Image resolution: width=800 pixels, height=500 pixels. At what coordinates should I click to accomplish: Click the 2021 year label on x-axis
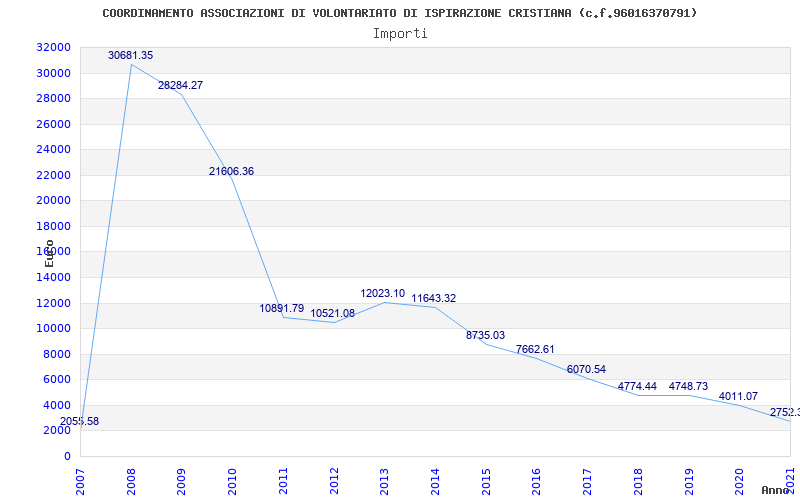coord(790,481)
